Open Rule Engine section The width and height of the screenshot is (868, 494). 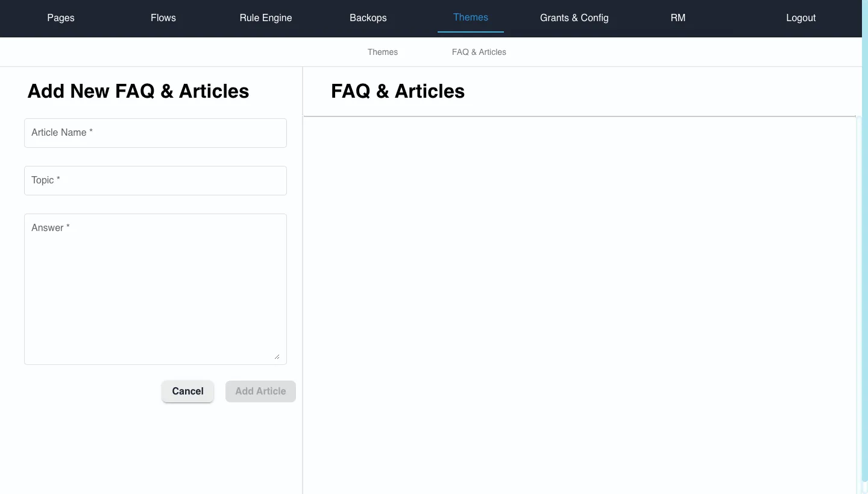(x=266, y=17)
